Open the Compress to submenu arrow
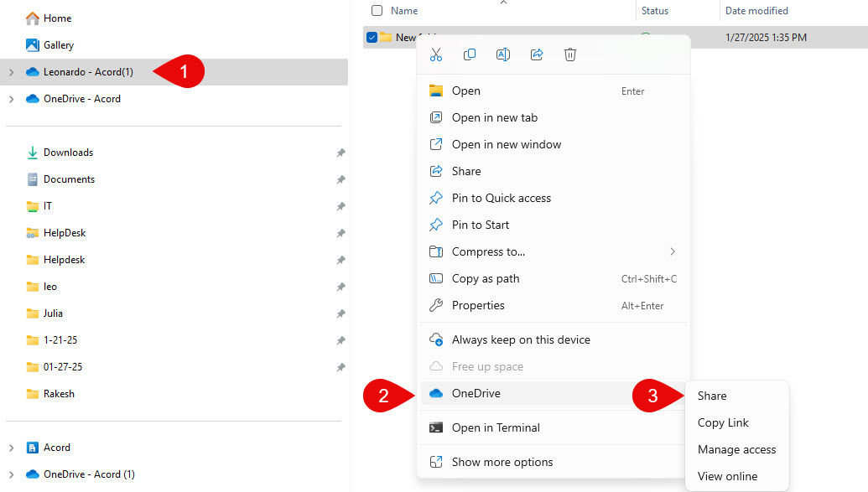 [672, 251]
